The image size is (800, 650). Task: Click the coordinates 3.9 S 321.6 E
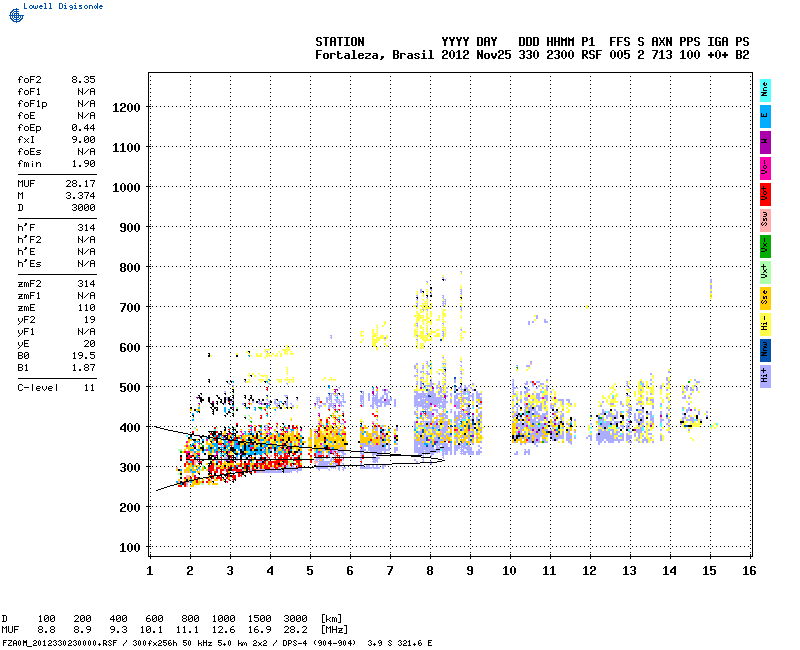(x=399, y=643)
